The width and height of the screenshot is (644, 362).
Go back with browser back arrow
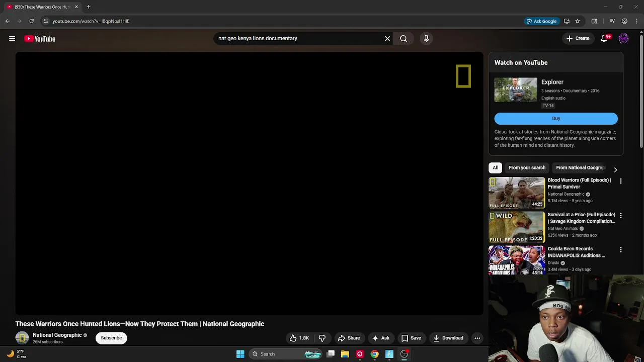click(7, 21)
